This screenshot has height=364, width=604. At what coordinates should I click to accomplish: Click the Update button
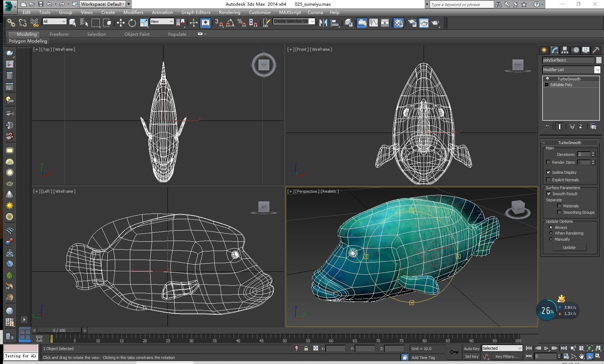(x=569, y=247)
